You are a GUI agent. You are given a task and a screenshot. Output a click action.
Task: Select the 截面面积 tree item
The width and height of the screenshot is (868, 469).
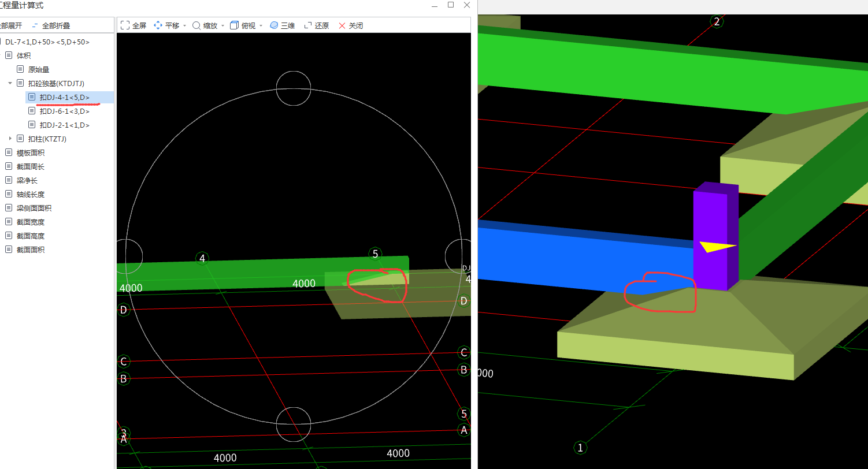pyautogui.click(x=31, y=250)
